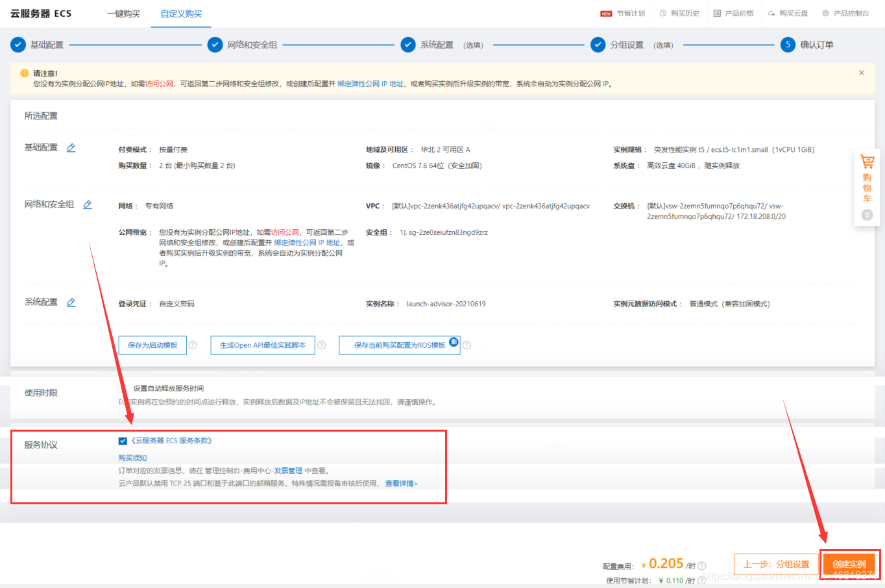Toggle the 云服务器 ECS 服务条款 agreement checkbox
The width and height of the screenshot is (885, 588).
click(x=123, y=441)
